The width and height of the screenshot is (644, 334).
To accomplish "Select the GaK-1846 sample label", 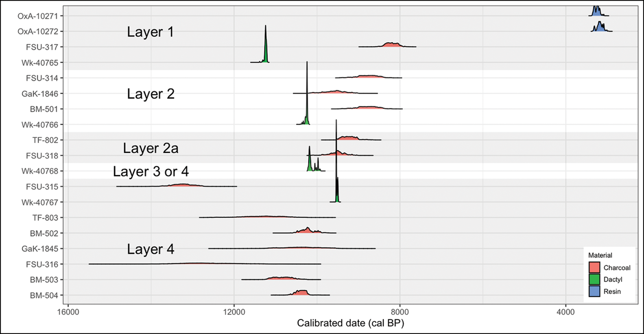I will tap(40, 94).
